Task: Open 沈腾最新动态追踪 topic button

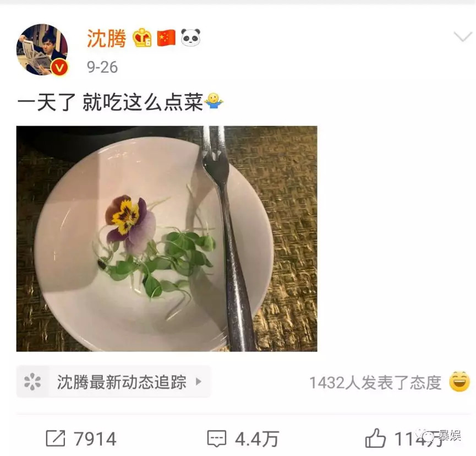Action: pyautogui.click(x=113, y=382)
